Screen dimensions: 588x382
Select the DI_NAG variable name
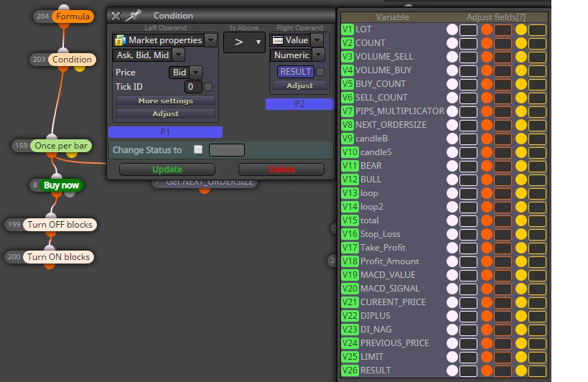click(375, 330)
